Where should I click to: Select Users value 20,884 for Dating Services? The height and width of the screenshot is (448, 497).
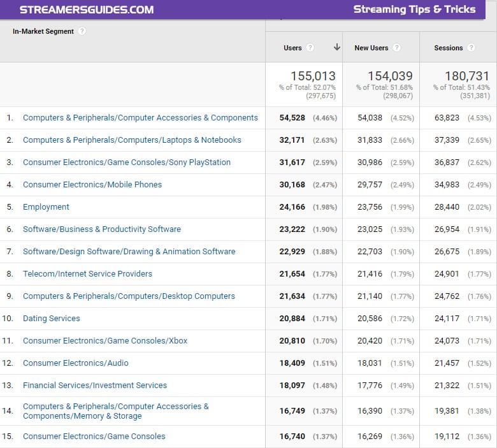pos(292,319)
